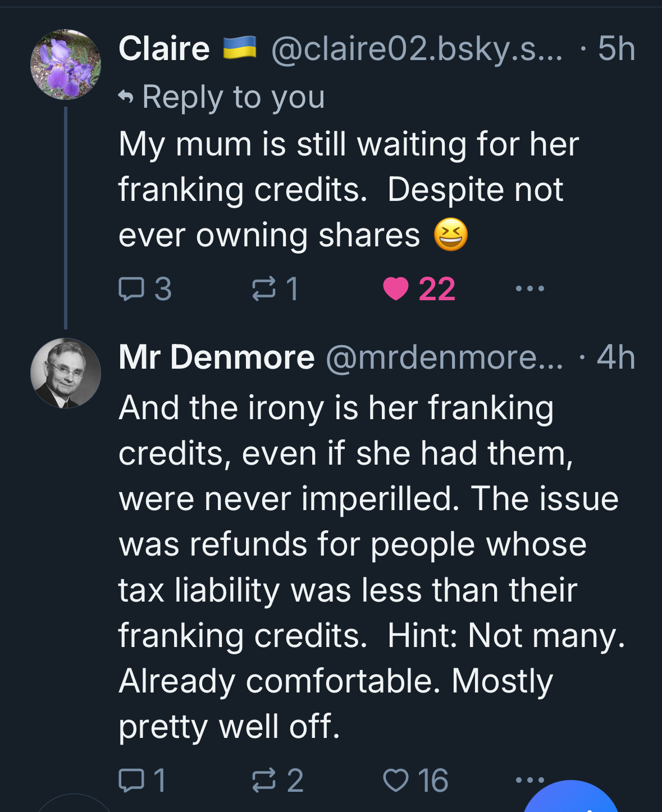The width and height of the screenshot is (662, 812).
Task: Tap the @claire02.bsky.s... handle
Action: point(416,49)
